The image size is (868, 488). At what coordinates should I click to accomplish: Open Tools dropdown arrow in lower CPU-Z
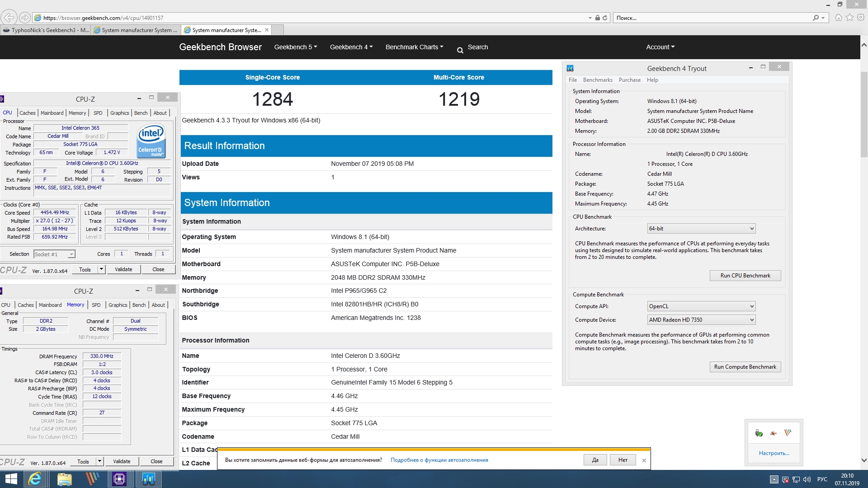coord(99,461)
